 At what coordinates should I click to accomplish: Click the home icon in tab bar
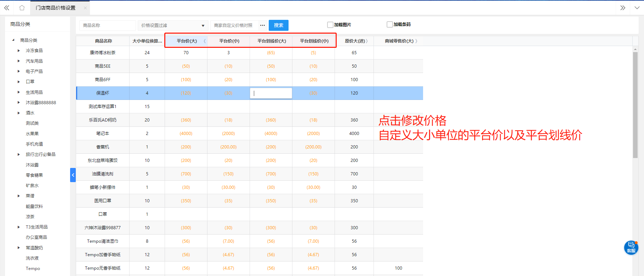[x=22, y=8]
